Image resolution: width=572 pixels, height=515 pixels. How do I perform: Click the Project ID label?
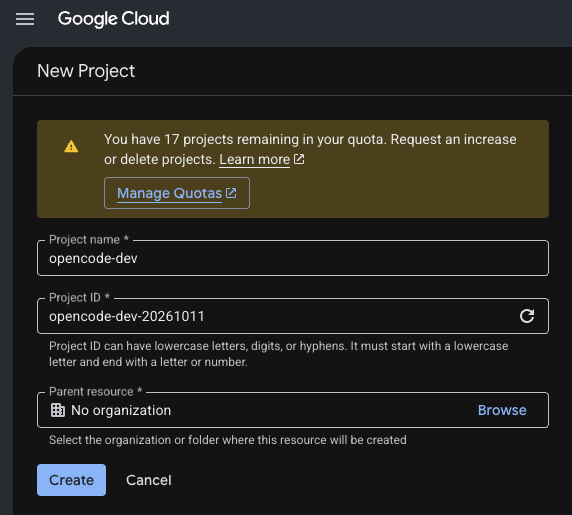pos(79,298)
